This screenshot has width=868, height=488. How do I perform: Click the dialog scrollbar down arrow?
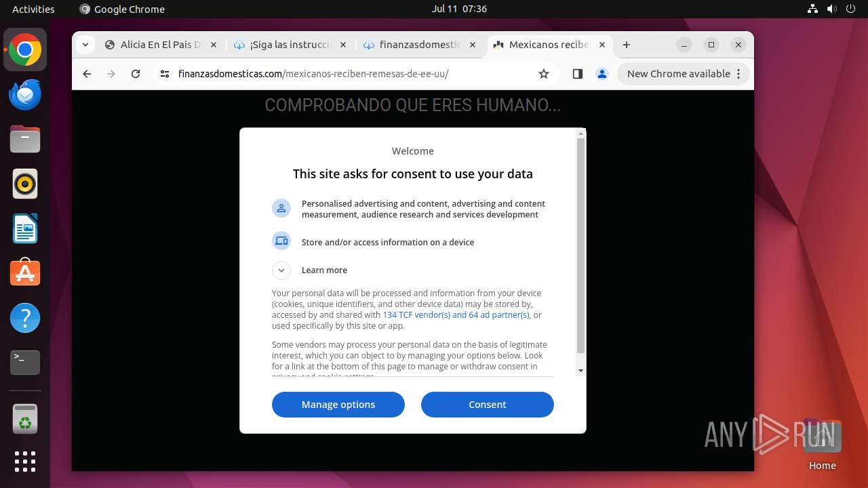(580, 371)
